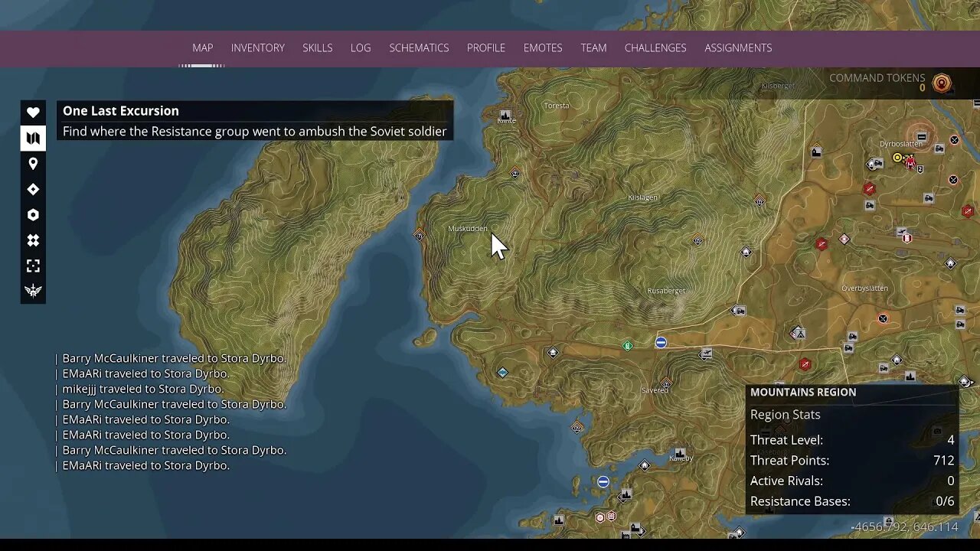Toggle the heart favorites map filter
980x551 pixels.
[33, 112]
